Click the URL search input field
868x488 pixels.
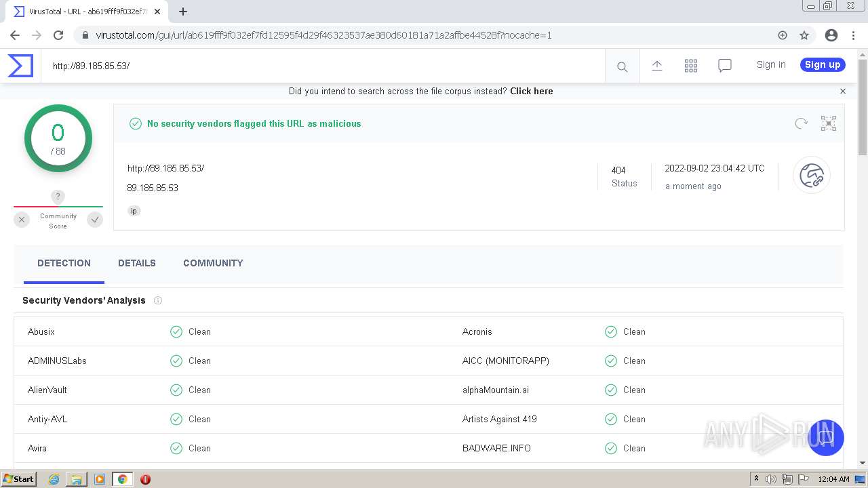pyautogui.click(x=323, y=66)
